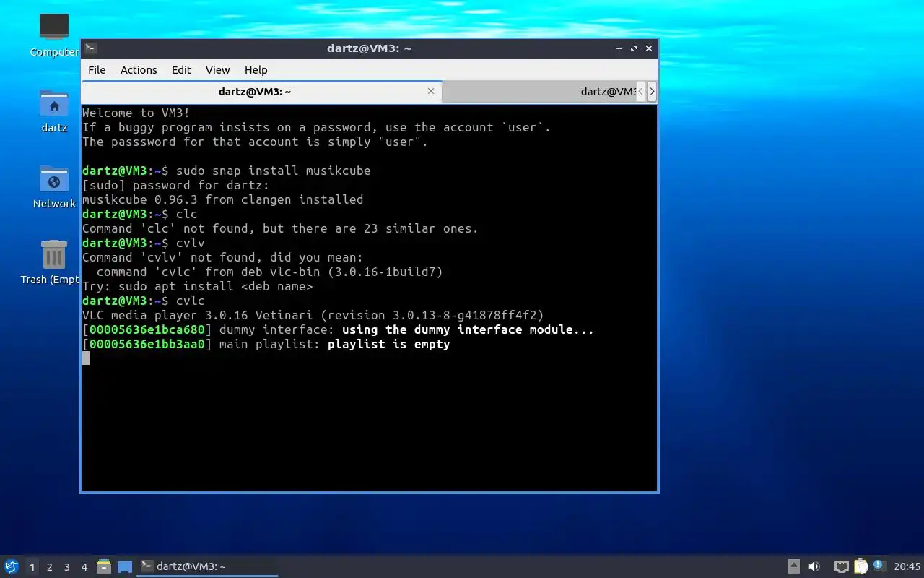Open the Network desktop icon
924x578 pixels.
click(54, 179)
